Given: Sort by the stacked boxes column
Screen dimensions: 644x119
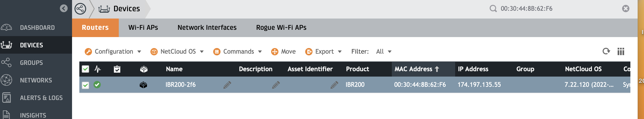Looking at the screenshot, I should (x=144, y=69).
